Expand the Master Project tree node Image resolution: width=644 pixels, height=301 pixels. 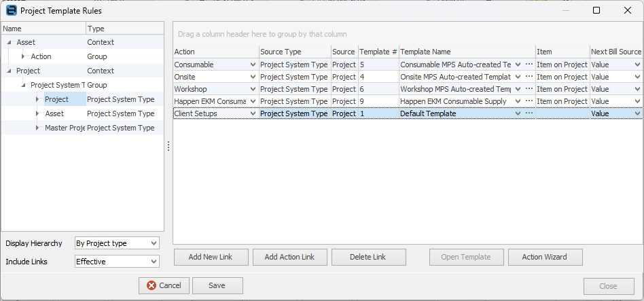pos(38,128)
